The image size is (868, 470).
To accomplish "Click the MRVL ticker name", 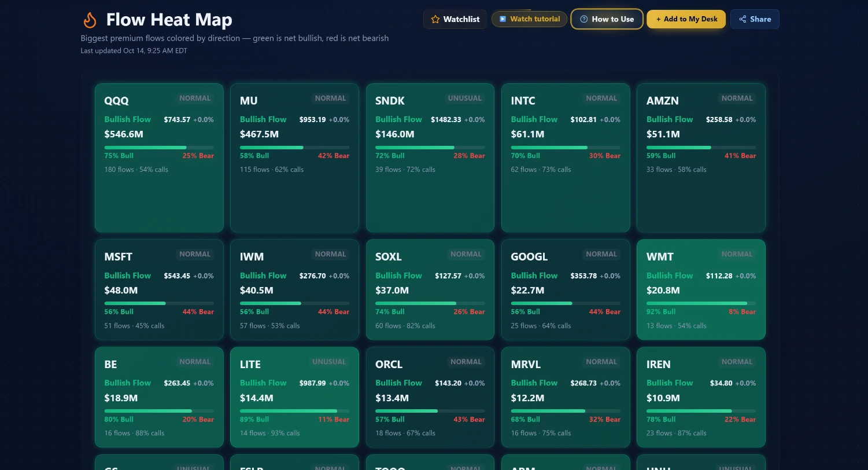I will coord(526,365).
